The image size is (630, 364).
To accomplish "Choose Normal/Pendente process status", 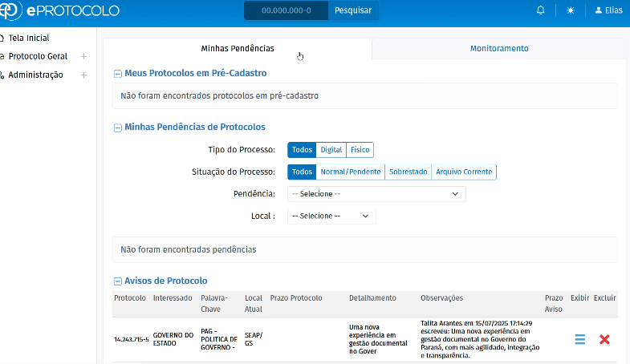I will pos(350,172).
